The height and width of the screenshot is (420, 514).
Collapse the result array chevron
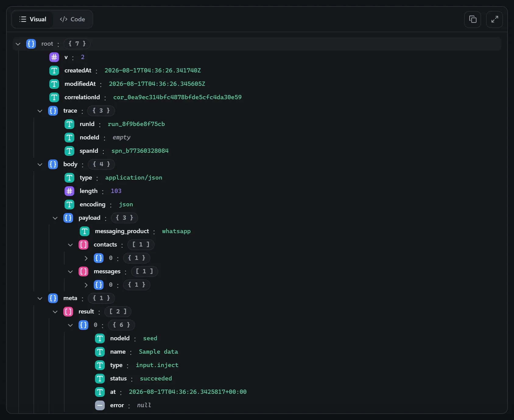pos(55,312)
